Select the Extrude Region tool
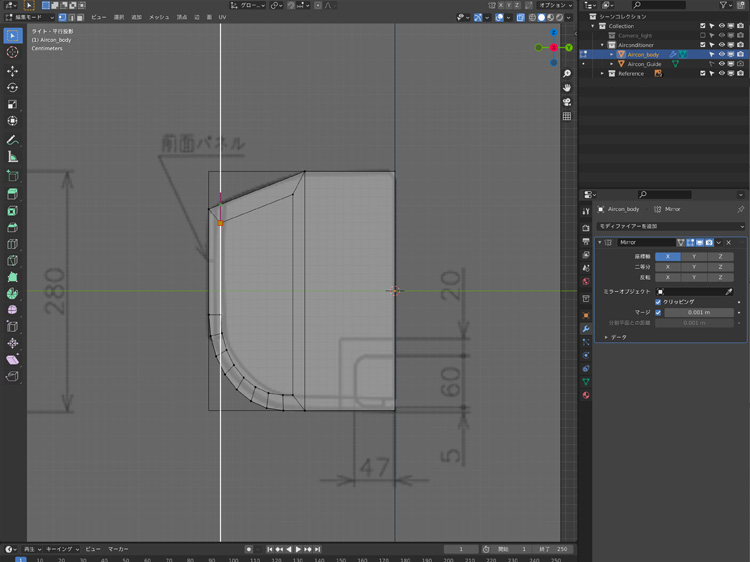750x562 pixels. tap(12, 194)
